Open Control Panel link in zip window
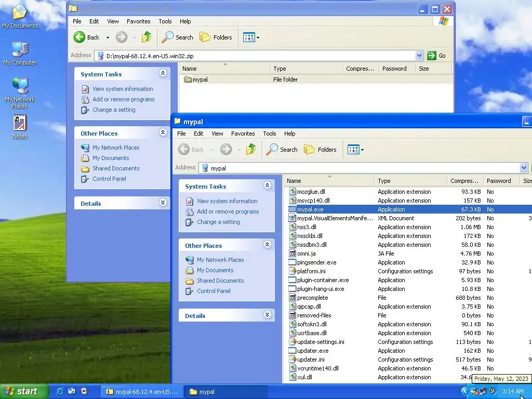This screenshot has height=399, width=532. click(109, 179)
